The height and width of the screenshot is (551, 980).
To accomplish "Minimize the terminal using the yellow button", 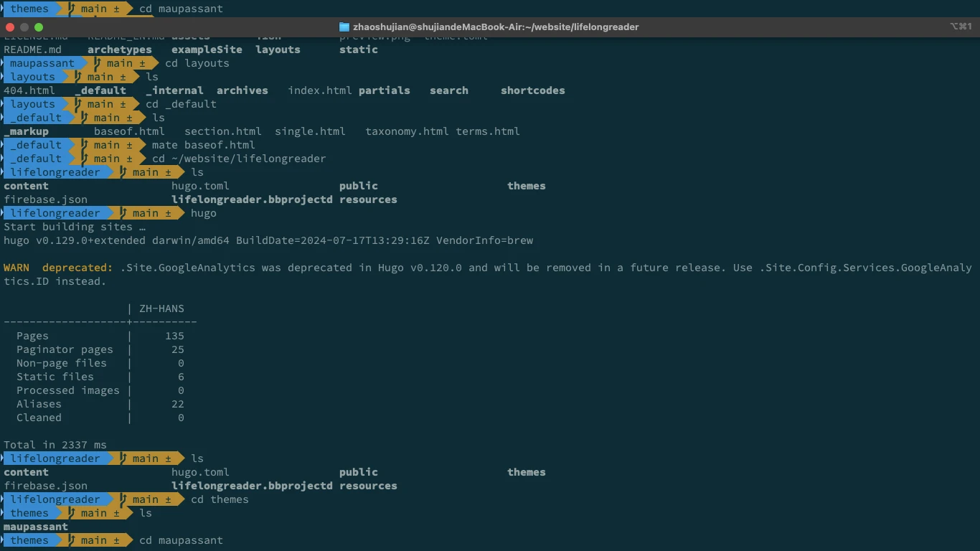I will pyautogui.click(x=24, y=27).
